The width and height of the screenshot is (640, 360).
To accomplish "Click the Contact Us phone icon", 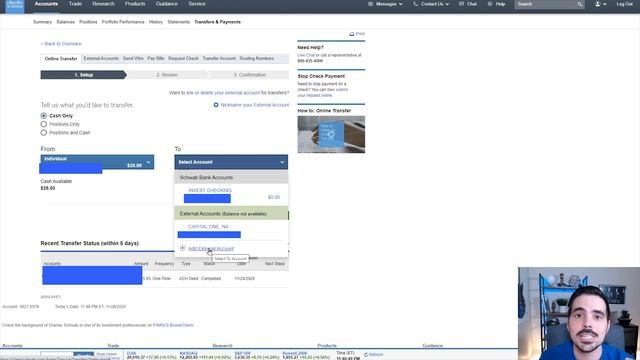I will pos(416,4).
